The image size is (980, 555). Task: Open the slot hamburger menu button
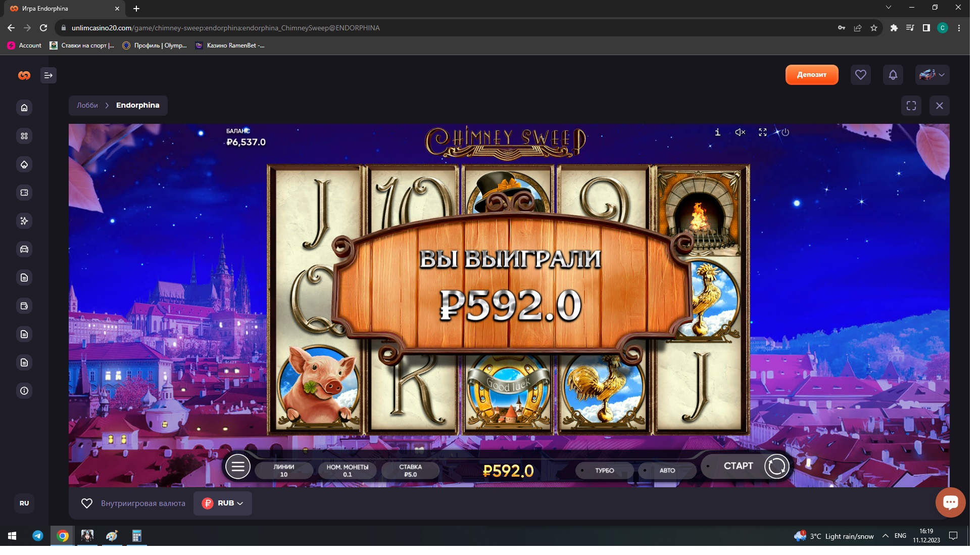(238, 467)
